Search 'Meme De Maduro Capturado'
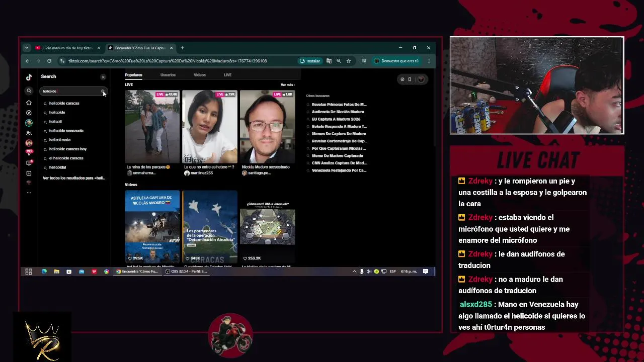 coord(337,156)
